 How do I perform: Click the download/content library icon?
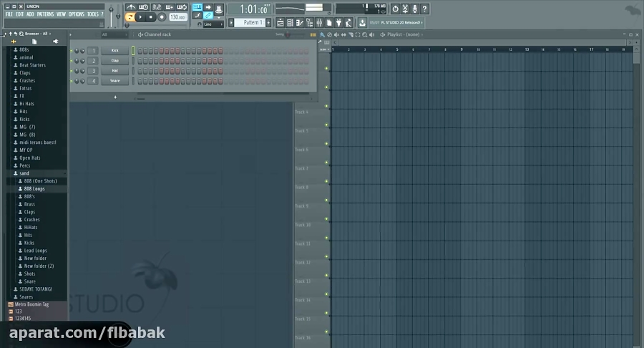(x=362, y=23)
